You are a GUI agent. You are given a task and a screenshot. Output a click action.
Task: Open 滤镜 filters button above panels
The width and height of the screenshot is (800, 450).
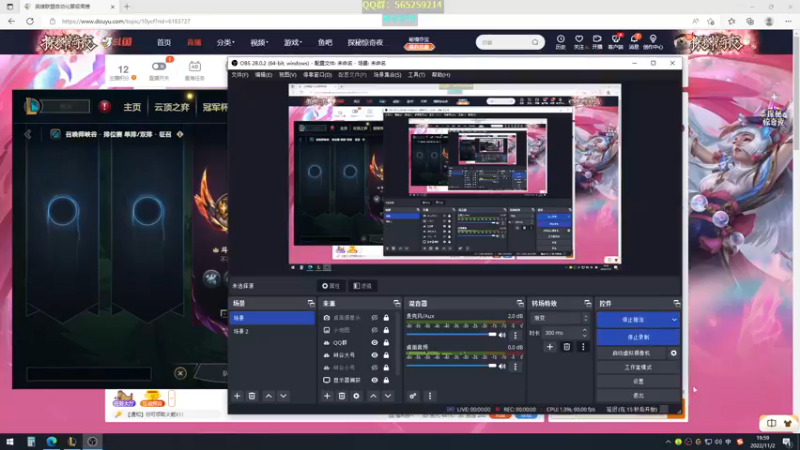(363, 286)
